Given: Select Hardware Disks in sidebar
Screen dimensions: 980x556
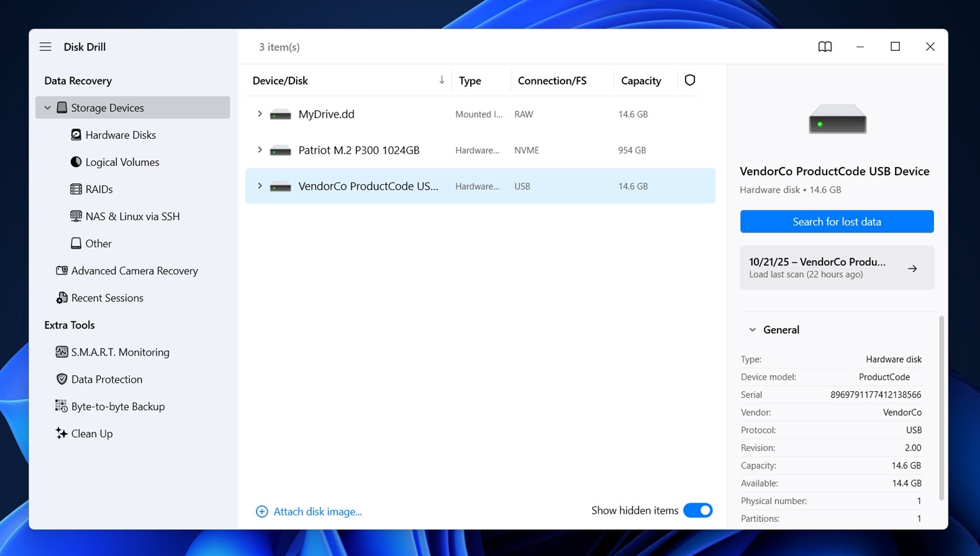Looking at the screenshot, I should pyautogui.click(x=120, y=135).
